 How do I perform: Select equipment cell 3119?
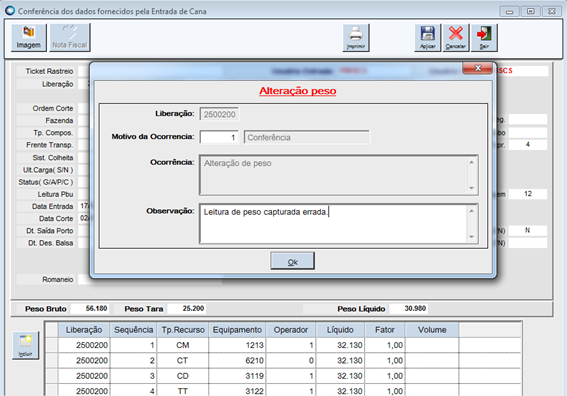[x=237, y=376]
